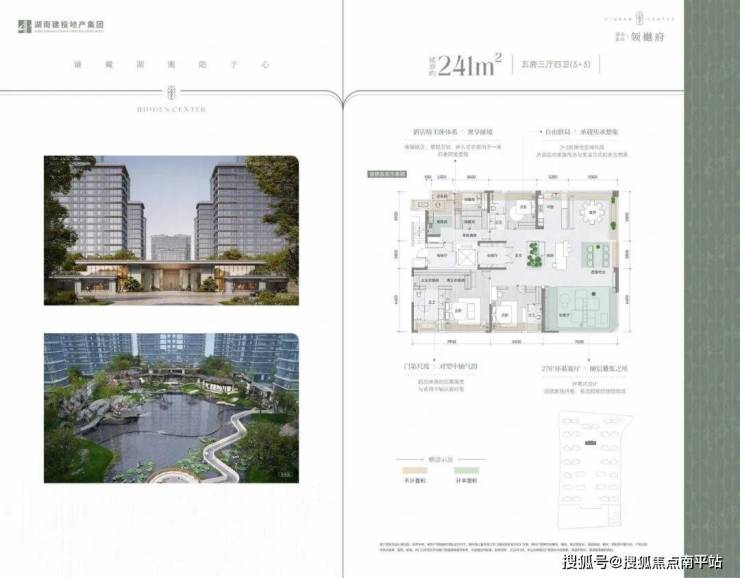Select the 自由格局 feature heading
Screen dimensions: 740x578
coord(581,132)
